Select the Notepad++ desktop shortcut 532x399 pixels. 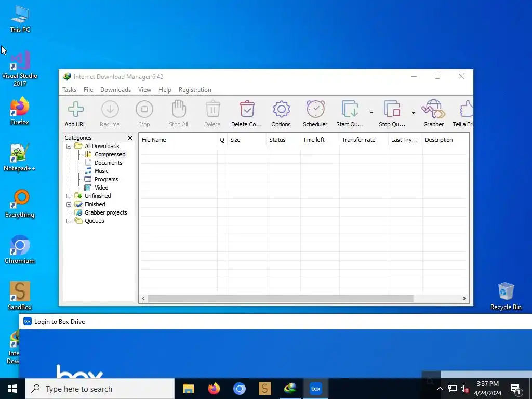(x=19, y=157)
